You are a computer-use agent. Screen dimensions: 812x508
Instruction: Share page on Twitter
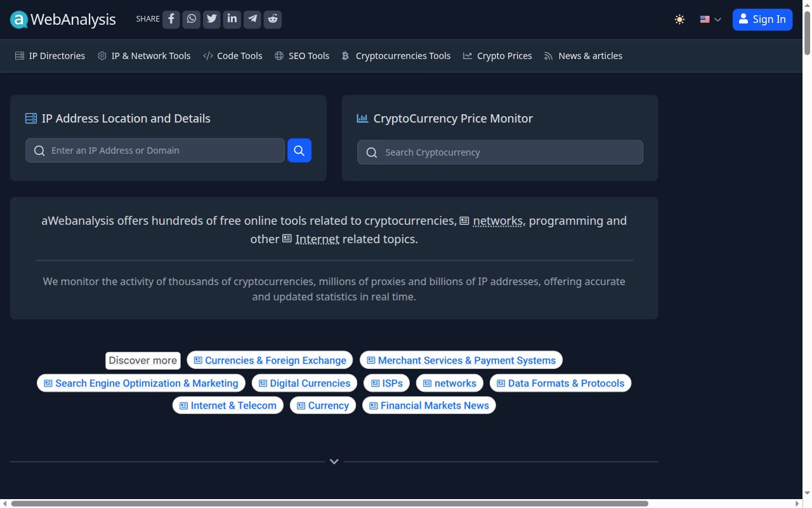pyautogui.click(x=212, y=19)
